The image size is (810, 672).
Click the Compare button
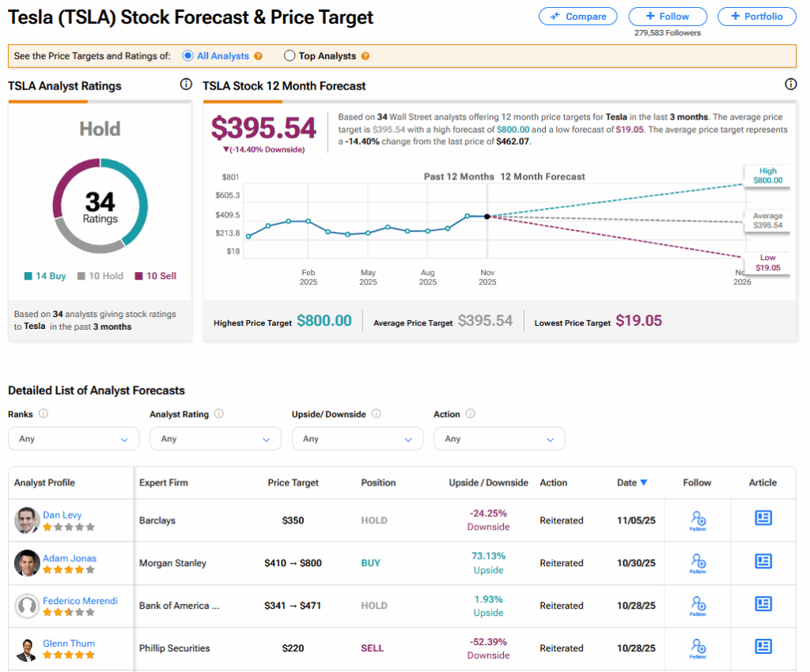click(578, 16)
